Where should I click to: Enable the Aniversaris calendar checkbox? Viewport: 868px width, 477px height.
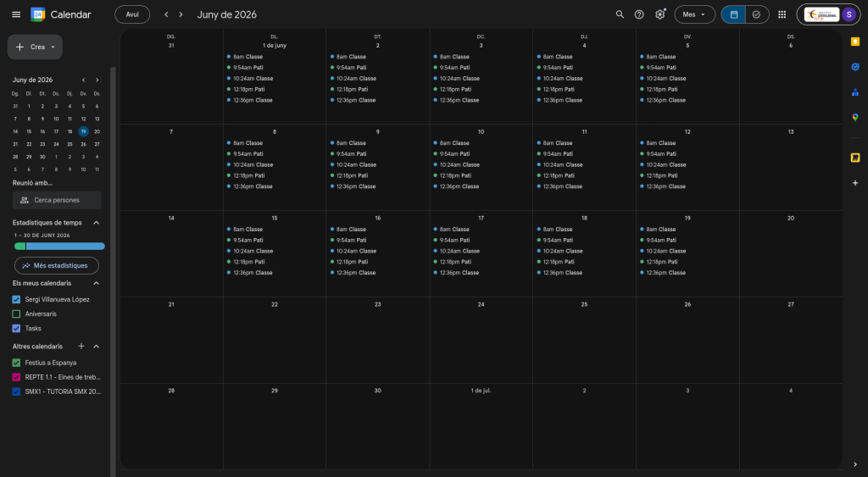[x=17, y=313]
